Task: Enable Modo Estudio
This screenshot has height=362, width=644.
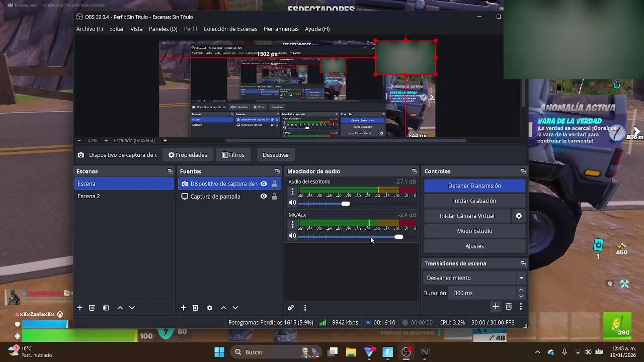Action: click(x=474, y=231)
